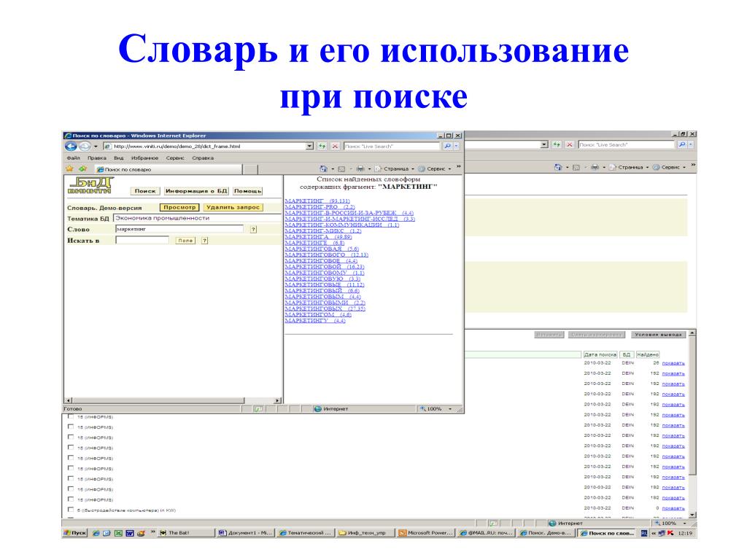This screenshot has width=747, height=560.
Task: Click the Live Search field in the background window
Action: pos(627,144)
